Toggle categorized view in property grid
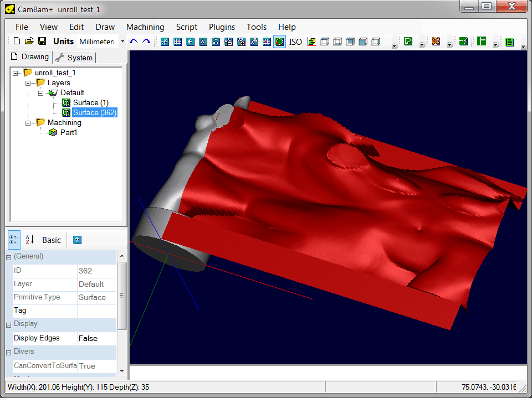 tap(14, 240)
